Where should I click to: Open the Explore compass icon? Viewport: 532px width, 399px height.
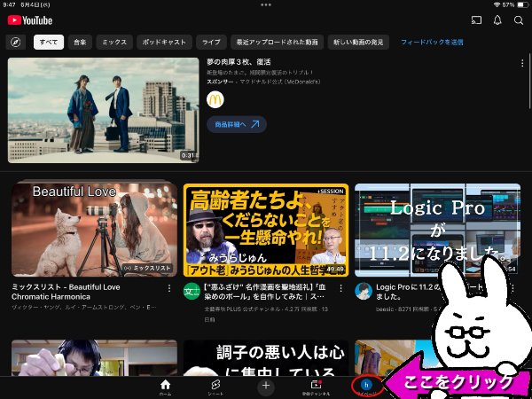(x=16, y=43)
